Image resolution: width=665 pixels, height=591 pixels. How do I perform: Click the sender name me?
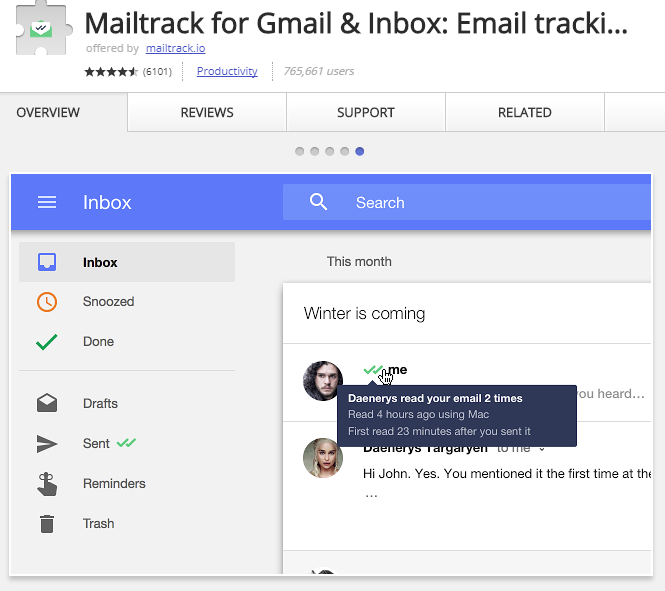point(398,370)
